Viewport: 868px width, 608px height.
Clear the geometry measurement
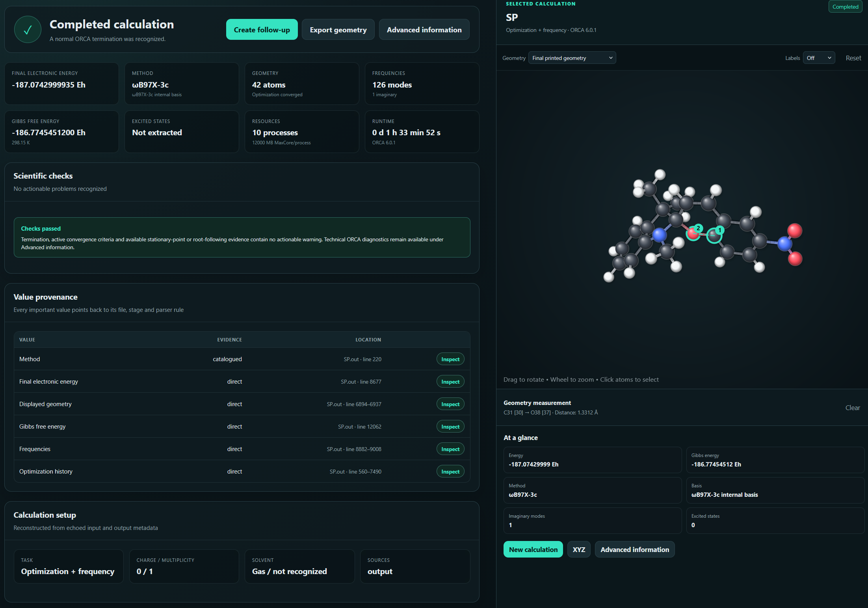[853, 408]
